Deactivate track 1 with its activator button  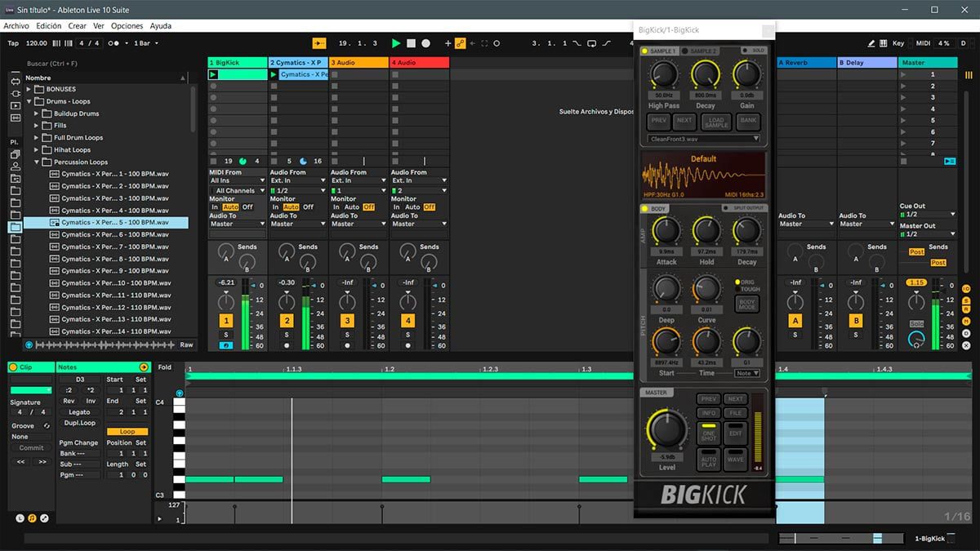(x=225, y=321)
